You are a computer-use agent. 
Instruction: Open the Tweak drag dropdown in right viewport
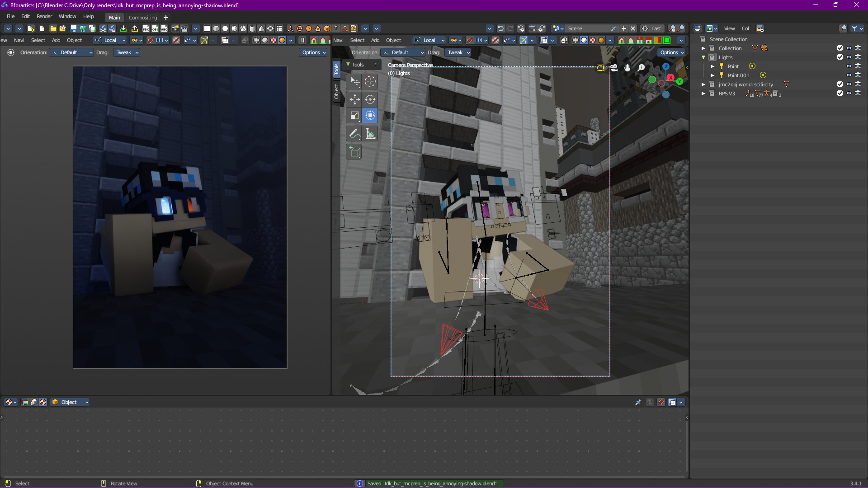(458, 52)
